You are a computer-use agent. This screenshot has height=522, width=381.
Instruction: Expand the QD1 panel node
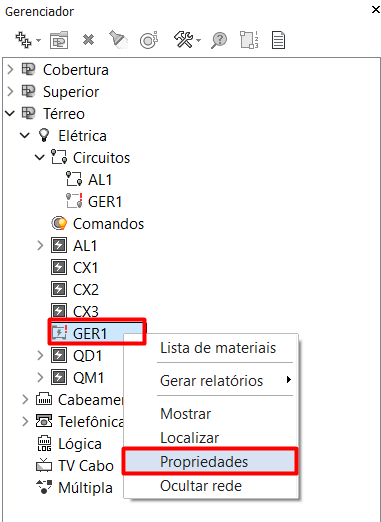[40, 356]
